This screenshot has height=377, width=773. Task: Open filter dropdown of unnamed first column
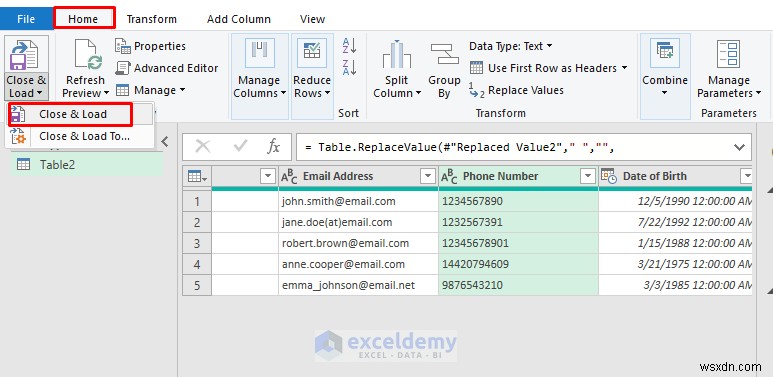268,176
